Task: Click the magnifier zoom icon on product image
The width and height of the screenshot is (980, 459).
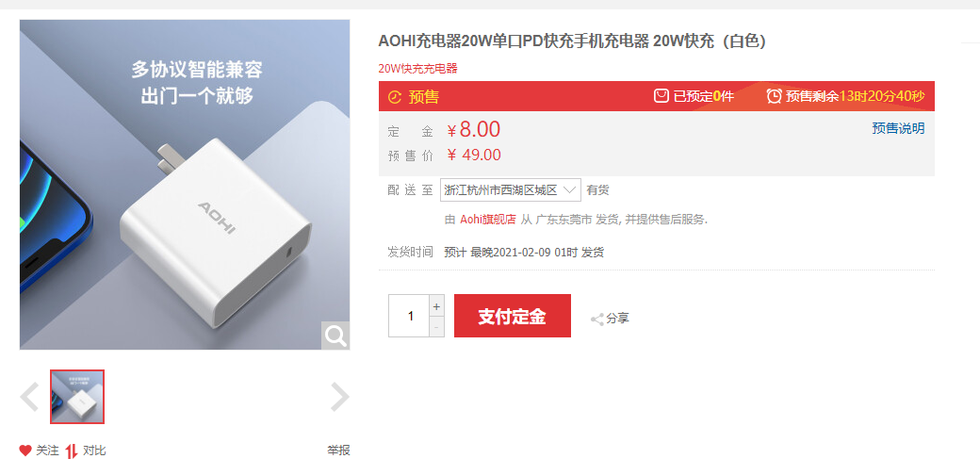Action: point(335,336)
